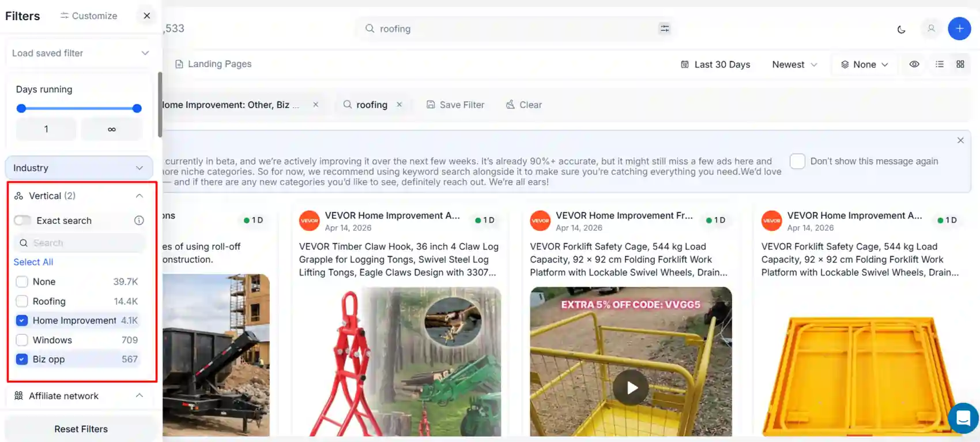Screen dimensions: 980x442
Task: Click the blue plus button
Action: point(959,28)
